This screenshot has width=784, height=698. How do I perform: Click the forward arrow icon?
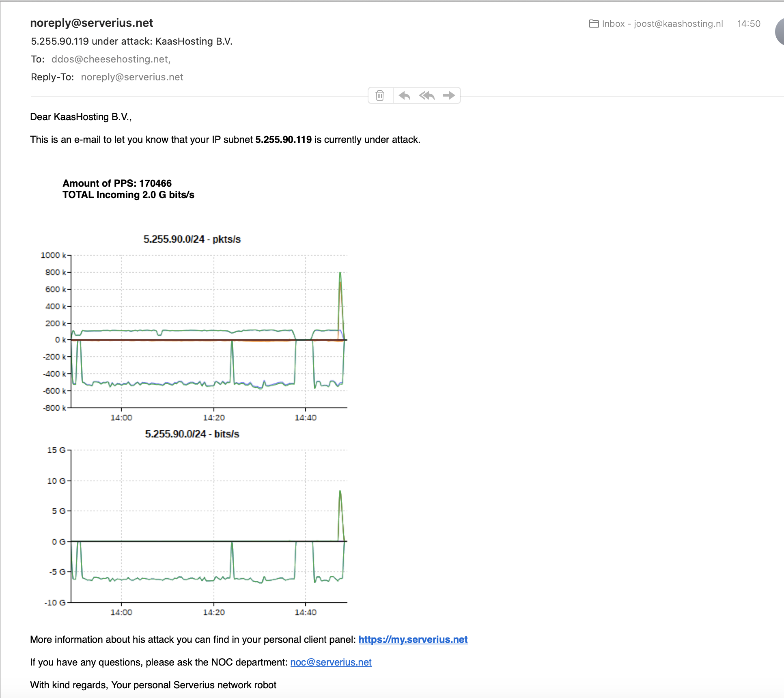click(x=449, y=95)
